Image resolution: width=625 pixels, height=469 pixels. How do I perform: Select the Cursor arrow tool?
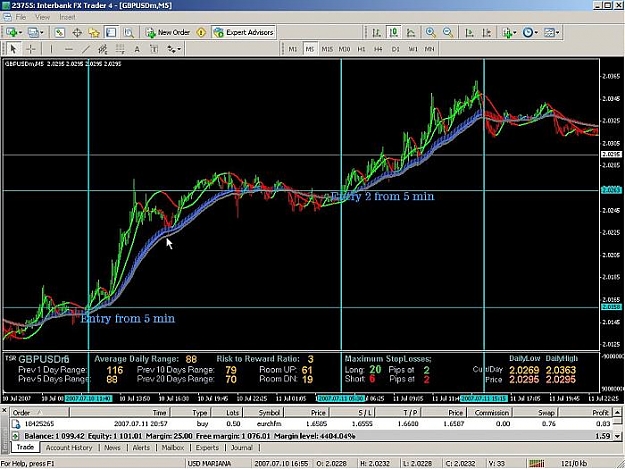(13, 49)
